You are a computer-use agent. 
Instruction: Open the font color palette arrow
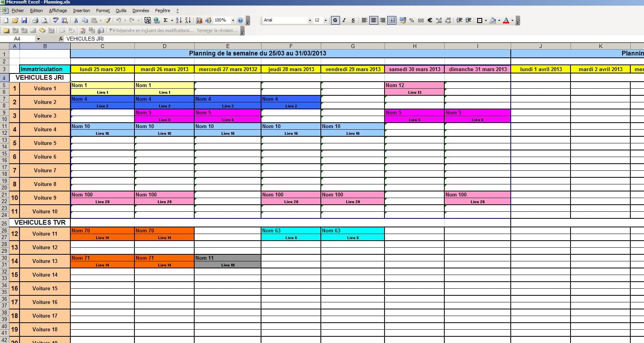point(512,20)
